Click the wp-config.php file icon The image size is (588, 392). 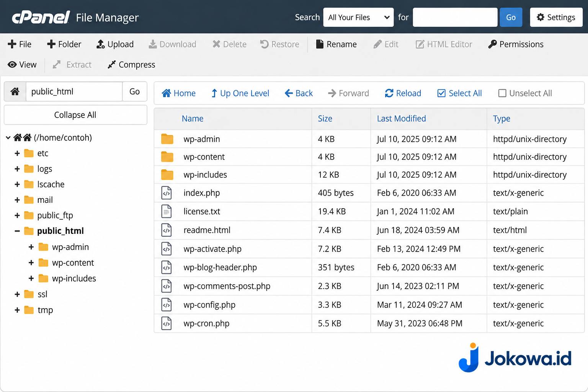pos(167,305)
